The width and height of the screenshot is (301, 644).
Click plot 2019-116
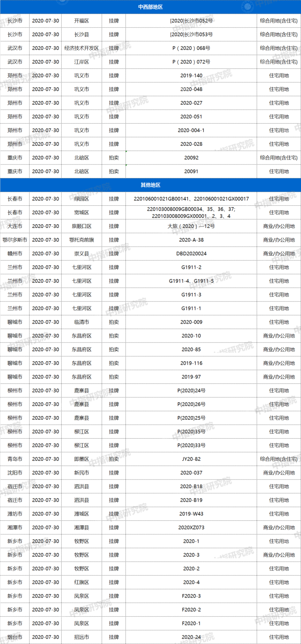click(191, 363)
